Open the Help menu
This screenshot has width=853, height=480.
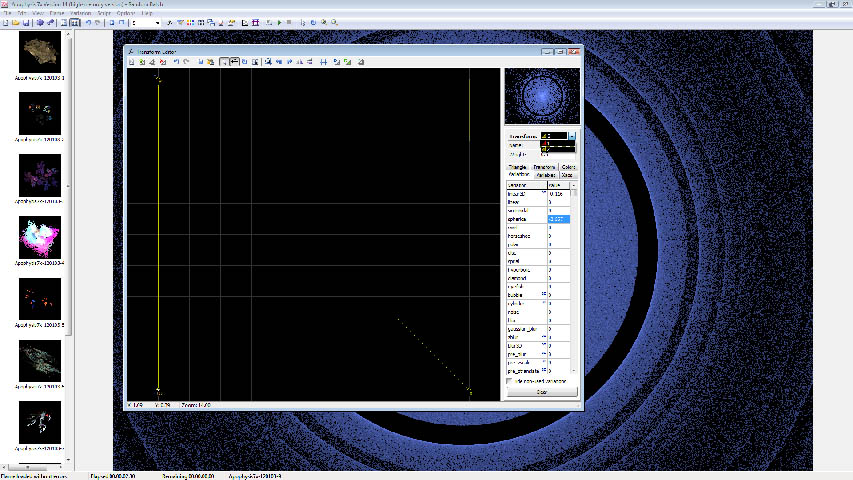tap(147, 13)
